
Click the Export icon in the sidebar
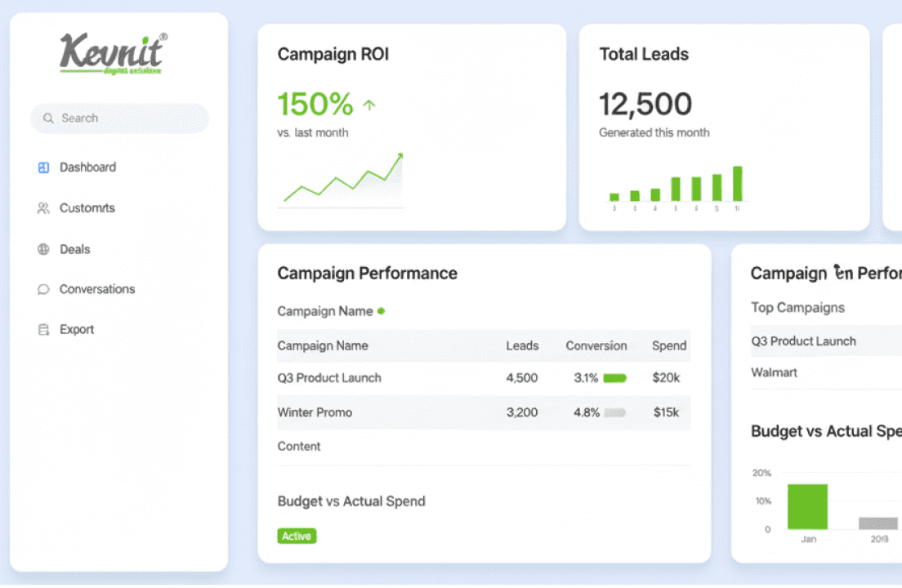click(x=42, y=328)
